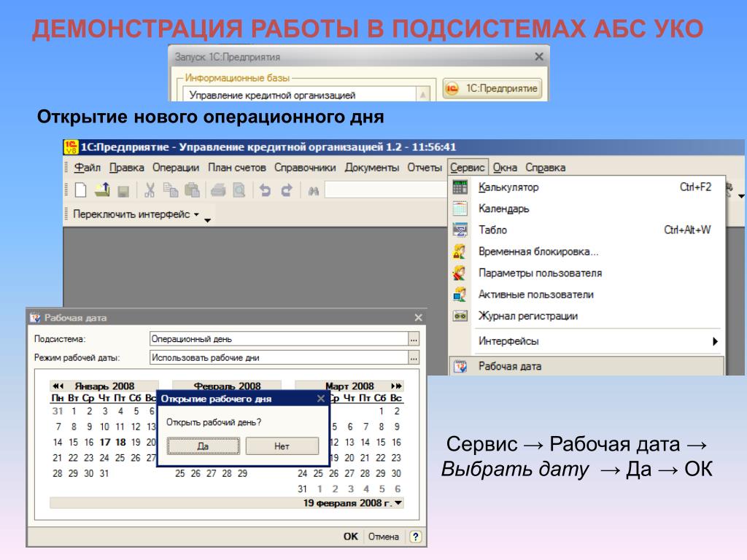
Task: Click the Активные пользователи icon
Action: click(x=460, y=295)
